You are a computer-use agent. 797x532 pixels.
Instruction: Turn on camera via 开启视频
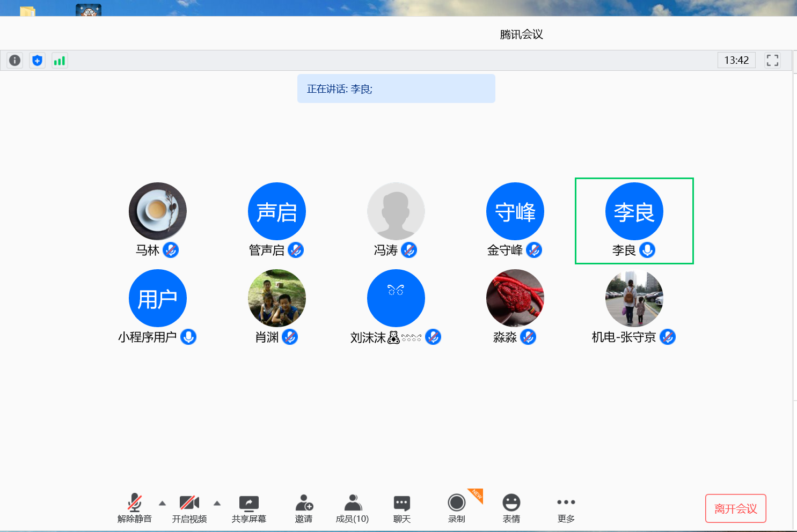pos(189,508)
